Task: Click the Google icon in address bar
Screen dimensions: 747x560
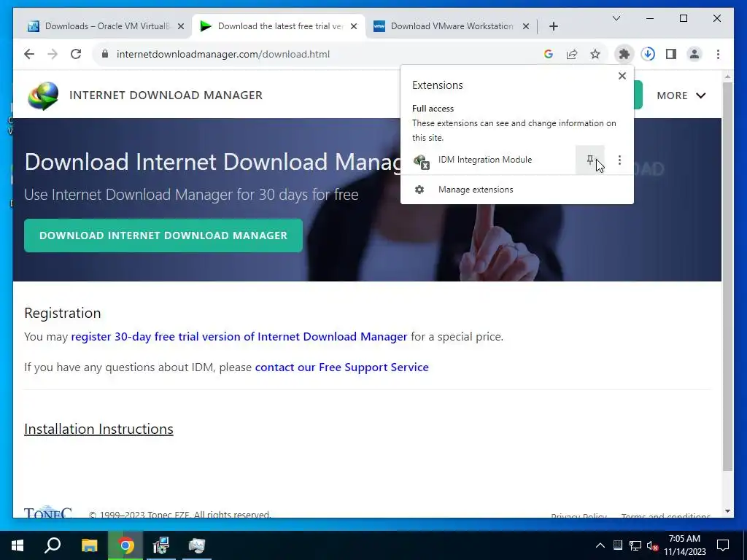Action: pyautogui.click(x=549, y=54)
